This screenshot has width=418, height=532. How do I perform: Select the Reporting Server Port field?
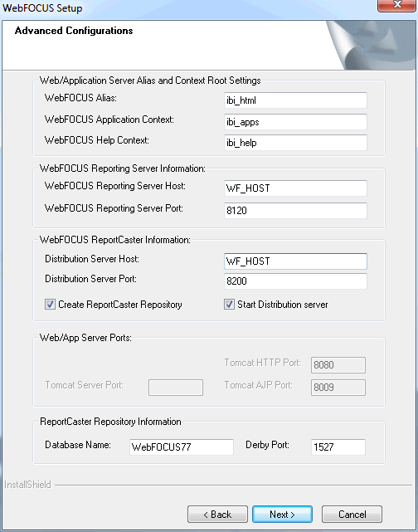pos(295,210)
